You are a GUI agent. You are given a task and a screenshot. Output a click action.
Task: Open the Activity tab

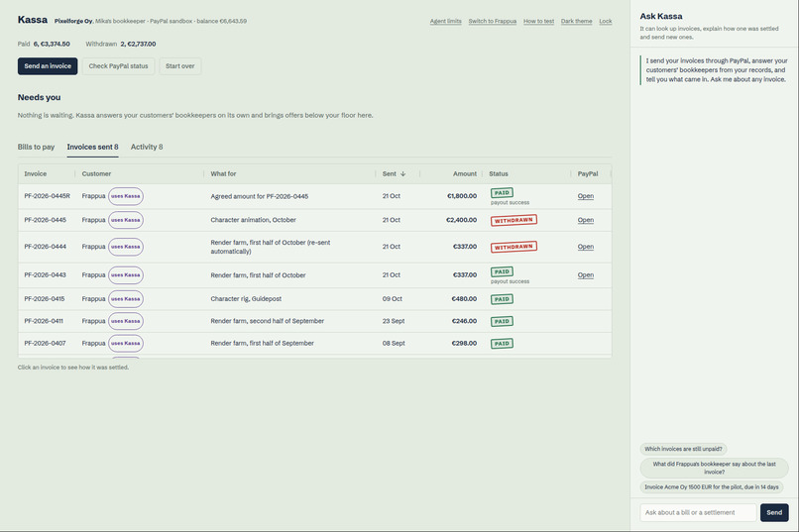tap(147, 147)
